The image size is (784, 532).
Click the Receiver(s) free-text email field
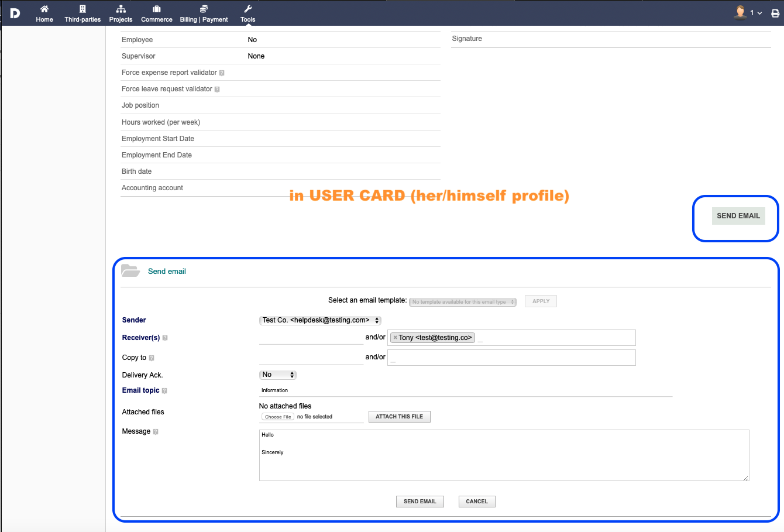coord(311,338)
